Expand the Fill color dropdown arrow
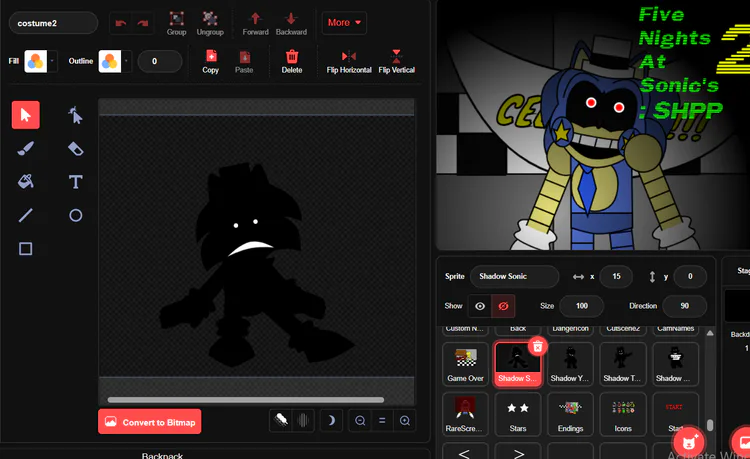The image size is (750, 459). [x=52, y=61]
